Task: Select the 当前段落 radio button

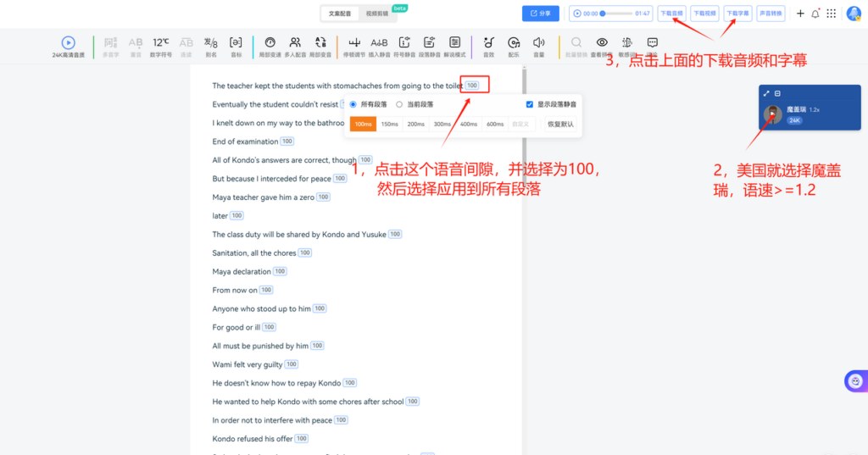Action: tap(398, 104)
